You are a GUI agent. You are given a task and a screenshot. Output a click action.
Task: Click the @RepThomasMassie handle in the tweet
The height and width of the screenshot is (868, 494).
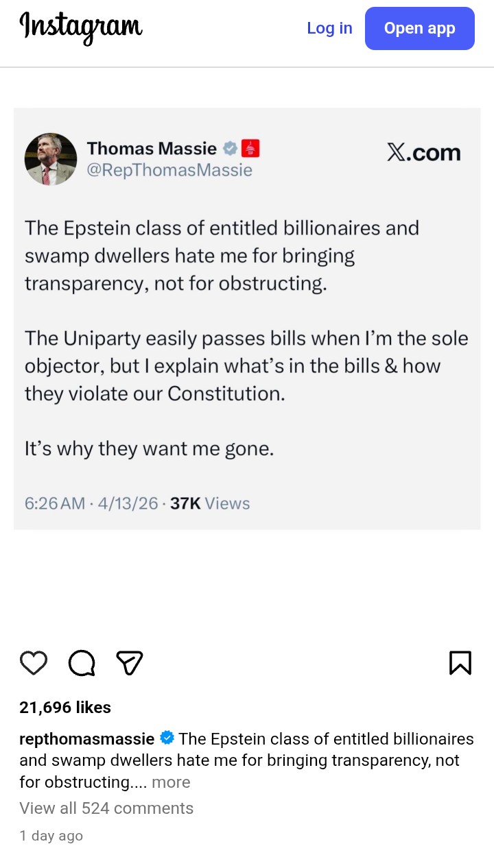click(169, 170)
